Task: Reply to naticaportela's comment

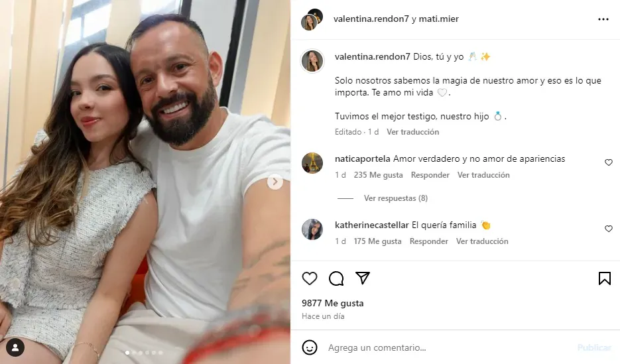Action: coord(430,175)
